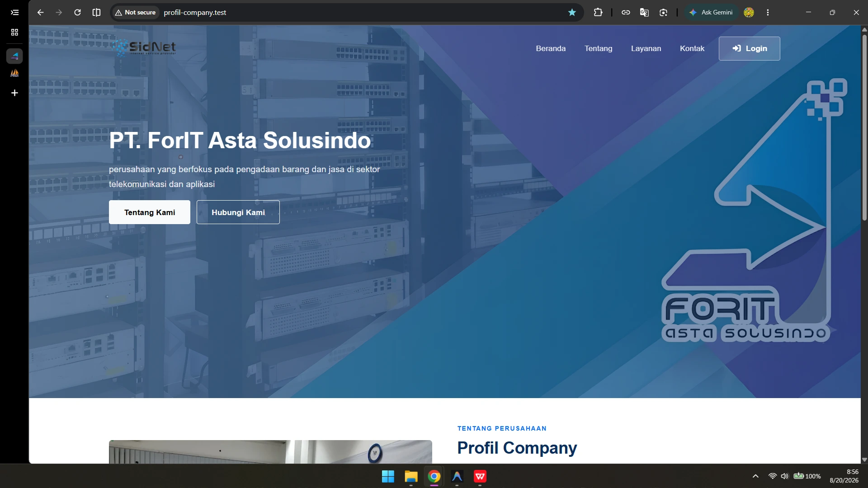This screenshot has width=868, height=488.
Task: Click the ForIT Asta Solusindo logo image
Action: (x=754, y=211)
